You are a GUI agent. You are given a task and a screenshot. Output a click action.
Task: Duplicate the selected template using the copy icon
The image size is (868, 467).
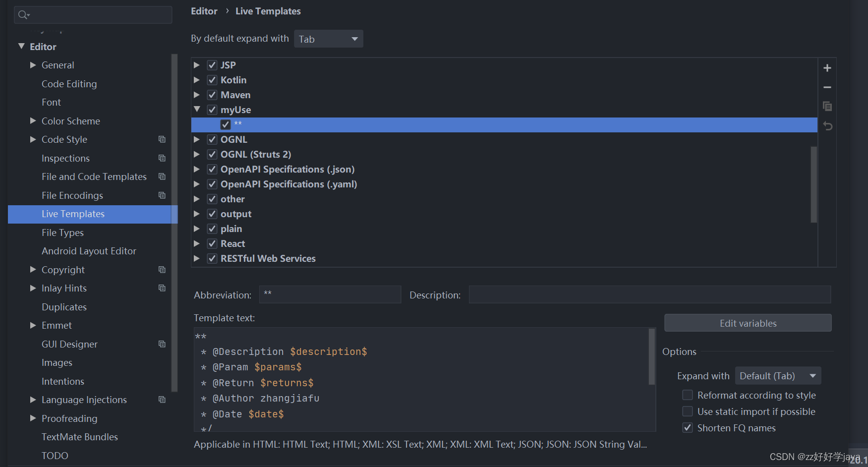pos(827,106)
